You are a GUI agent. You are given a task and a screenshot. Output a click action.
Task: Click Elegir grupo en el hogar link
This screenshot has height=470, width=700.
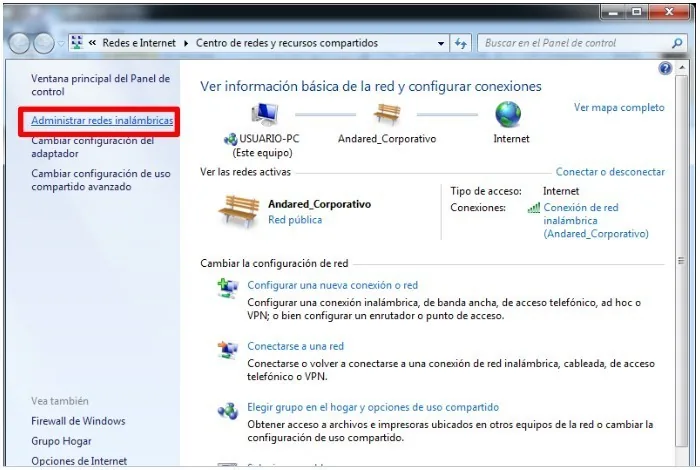tap(373, 407)
